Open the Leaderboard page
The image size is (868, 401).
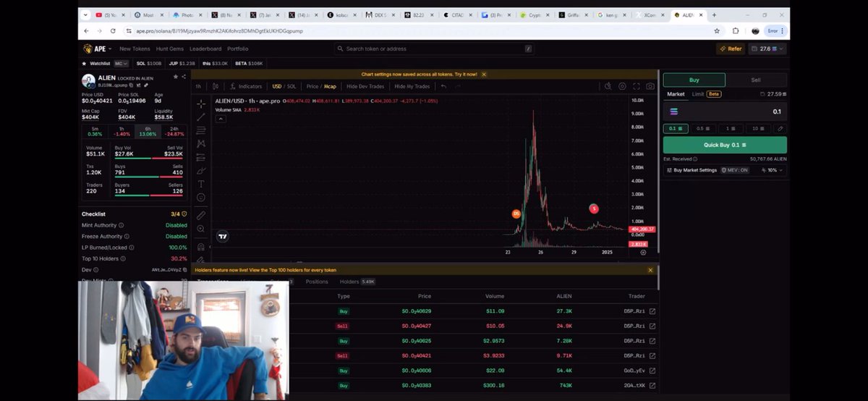click(205, 49)
